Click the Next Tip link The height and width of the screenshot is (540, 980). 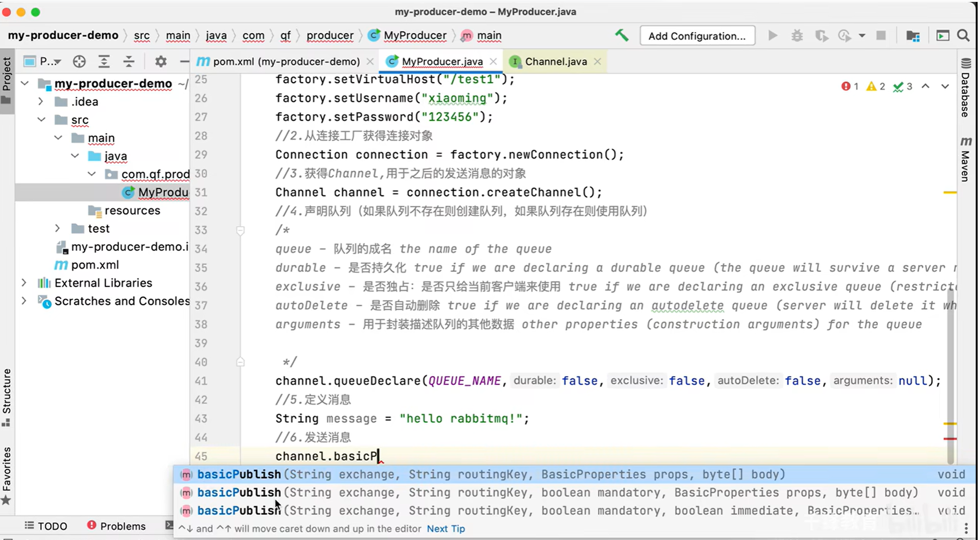click(x=445, y=529)
